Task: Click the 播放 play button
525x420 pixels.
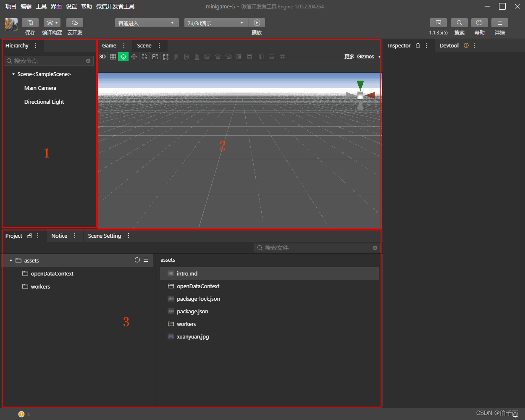Action: point(257,23)
